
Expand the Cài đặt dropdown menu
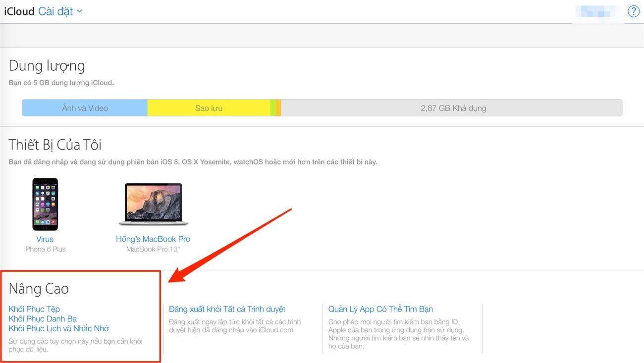pos(60,11)
